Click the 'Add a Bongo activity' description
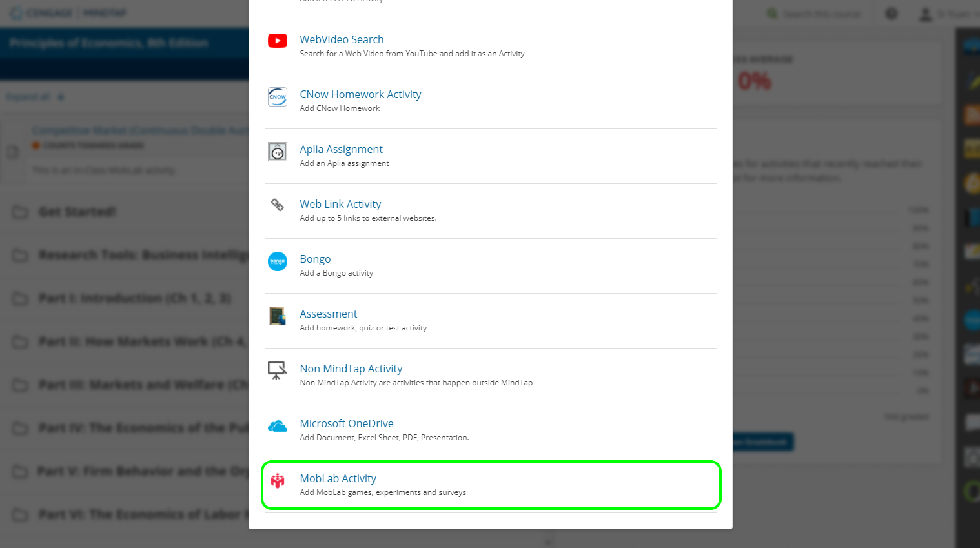 click(336, 273)
